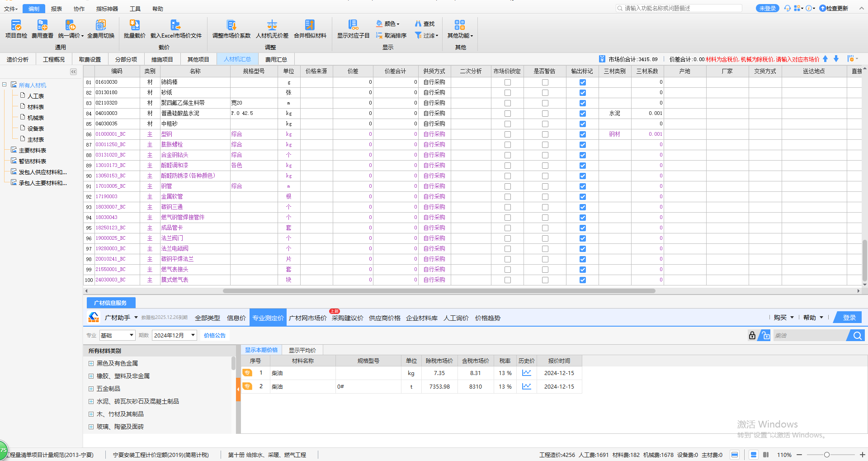Click the horizontal scrollbar of the materials table

click(x=439, y=291)
